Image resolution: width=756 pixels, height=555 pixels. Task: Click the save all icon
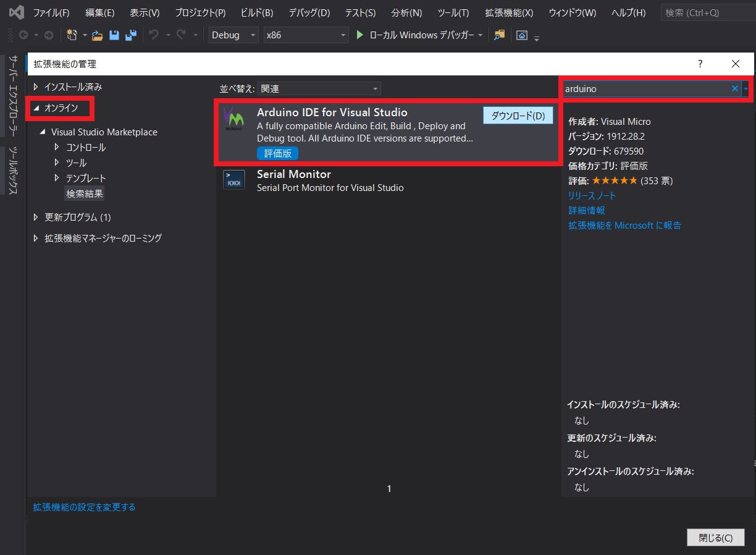(x=130, y=35)
